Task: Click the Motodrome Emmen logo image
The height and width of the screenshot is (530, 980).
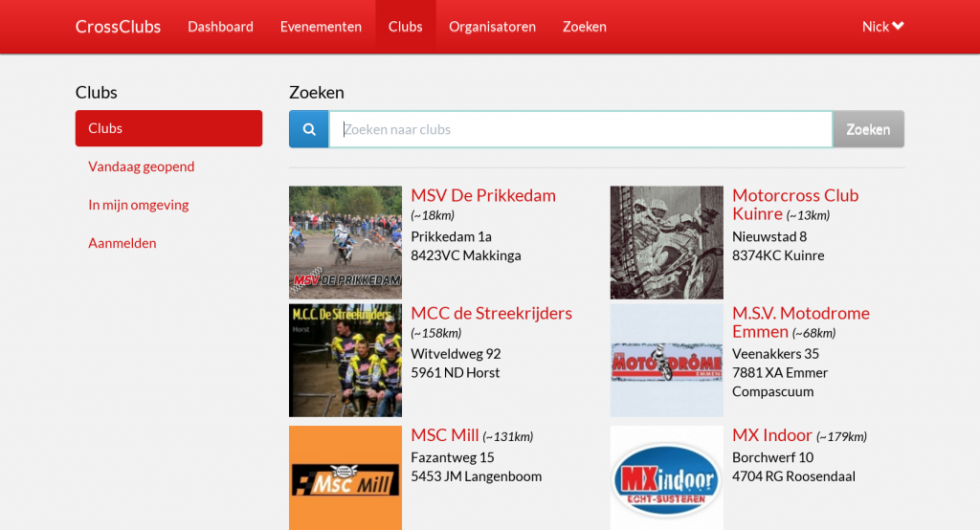Action: tap(666, 360)
